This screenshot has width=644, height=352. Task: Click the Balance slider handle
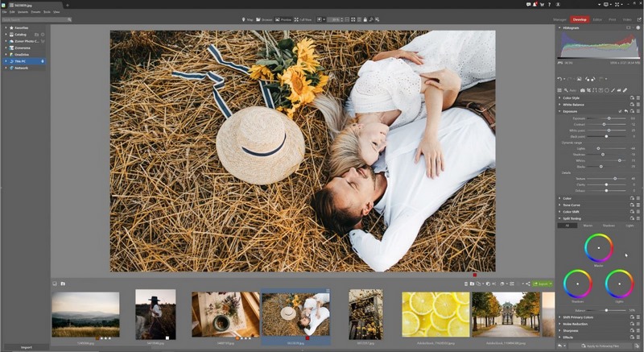(607, 310)
